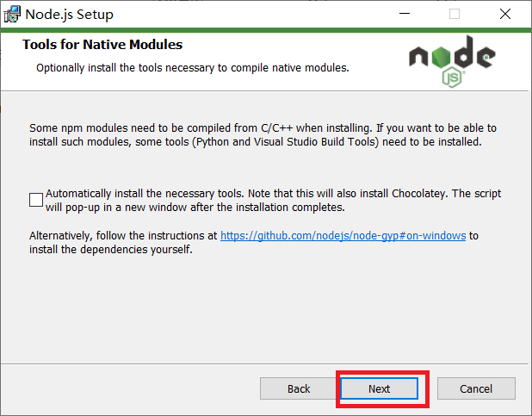Image resolution: width=532 pixels, height=416 pixels.
Task: Click the 'Optionally install the tools' subtitle
Action: (192, 67)
